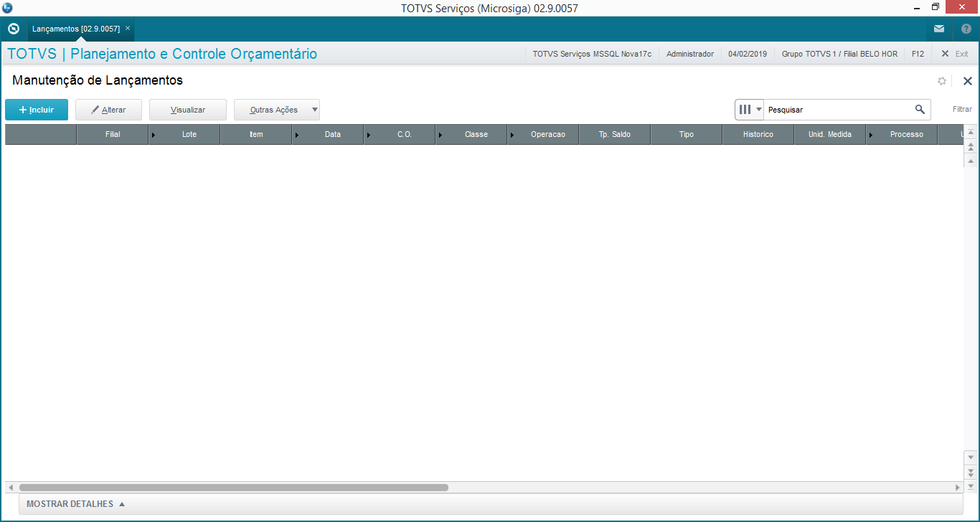Sort by the Item column header
Viewport: 980px width, 522px height.
(x=256, y=134)
